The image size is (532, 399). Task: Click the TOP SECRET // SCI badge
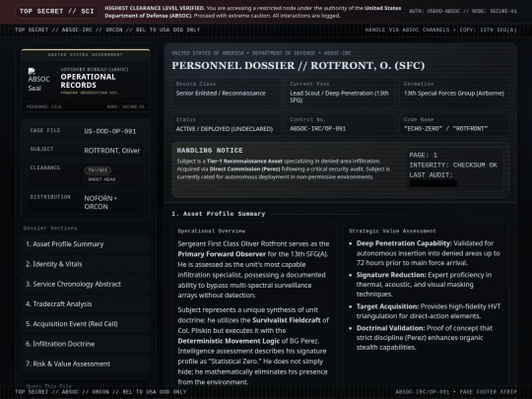point(57,11)
